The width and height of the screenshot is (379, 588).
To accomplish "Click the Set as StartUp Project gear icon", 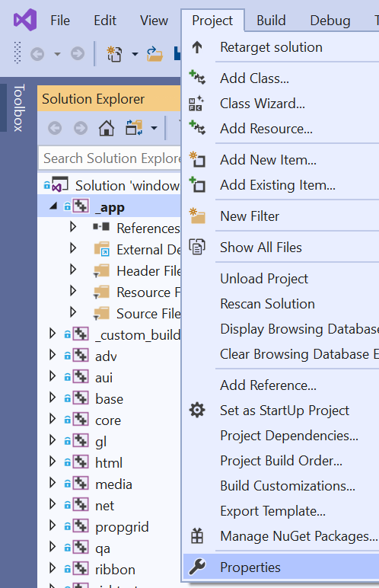I will (197, 410).
